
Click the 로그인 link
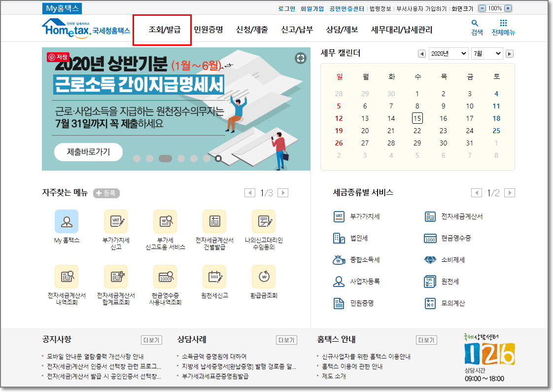[287, 9]
